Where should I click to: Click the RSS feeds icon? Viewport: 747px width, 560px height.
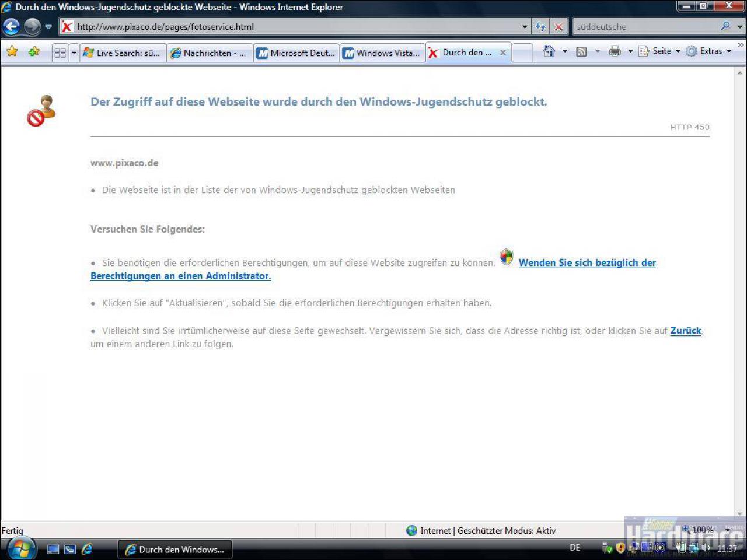[x=581, y=51]
